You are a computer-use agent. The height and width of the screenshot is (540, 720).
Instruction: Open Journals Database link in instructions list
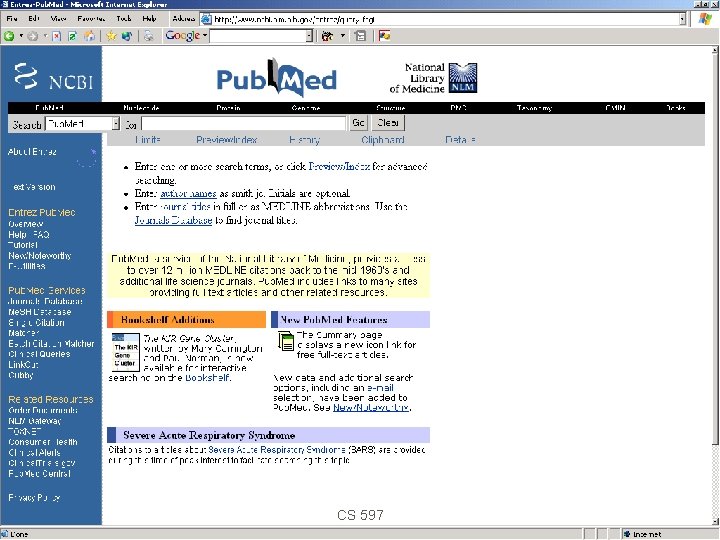click(x=174, y=220)
